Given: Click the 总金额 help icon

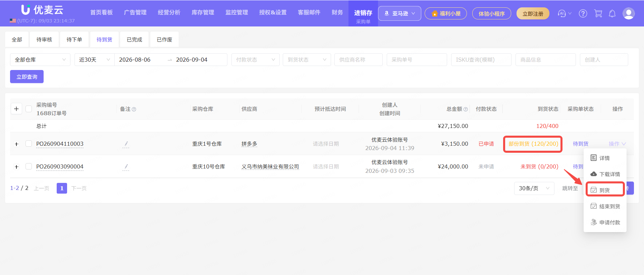Looking at the screenshot, I should (x=466, y=109).
